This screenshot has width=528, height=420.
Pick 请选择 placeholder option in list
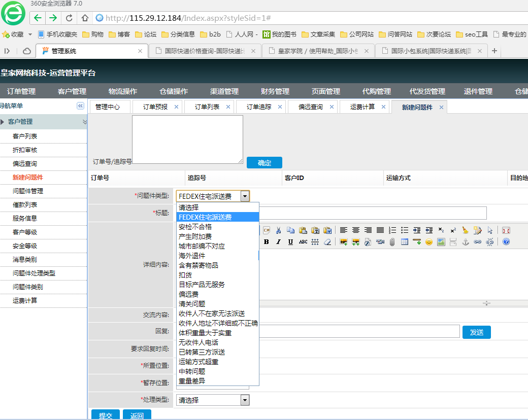pos(218,207)
